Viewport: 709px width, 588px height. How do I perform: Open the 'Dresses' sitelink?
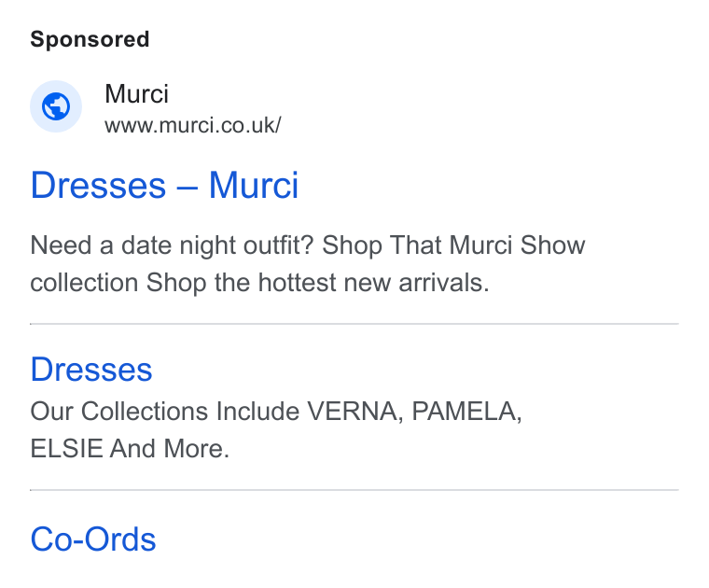(x=91, y=370)
